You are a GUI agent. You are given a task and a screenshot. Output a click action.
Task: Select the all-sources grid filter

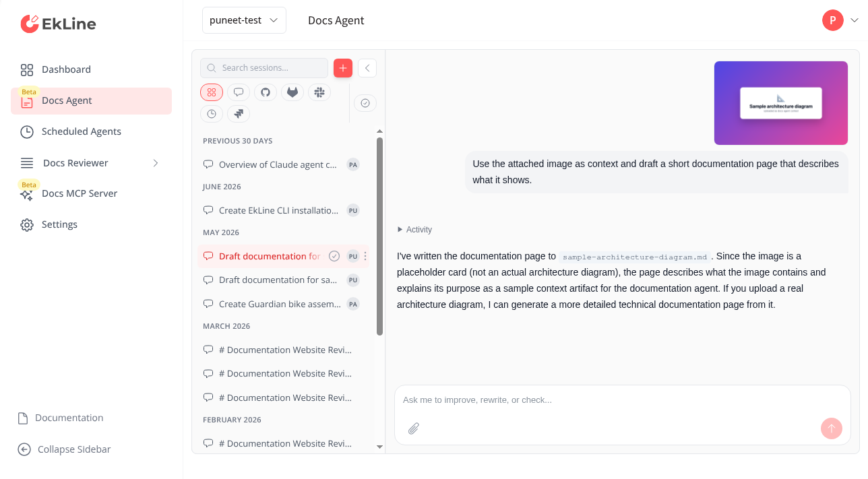pyautogui.click(x=212, y=92)
